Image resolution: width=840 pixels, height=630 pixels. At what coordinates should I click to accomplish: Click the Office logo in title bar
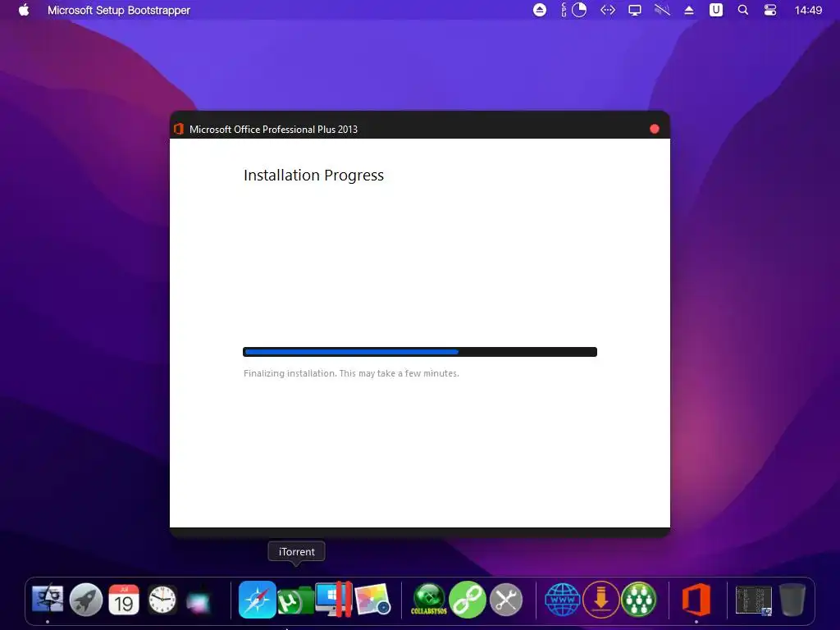point(179,129)
